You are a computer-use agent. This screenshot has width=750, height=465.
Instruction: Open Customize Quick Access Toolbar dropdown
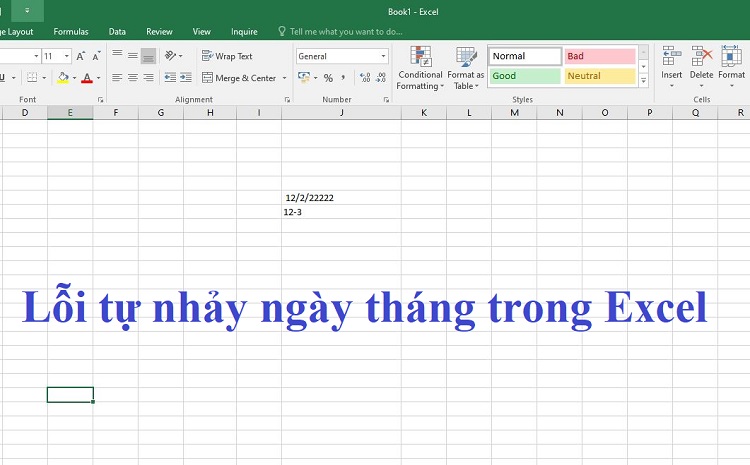(x=27, y=11)
